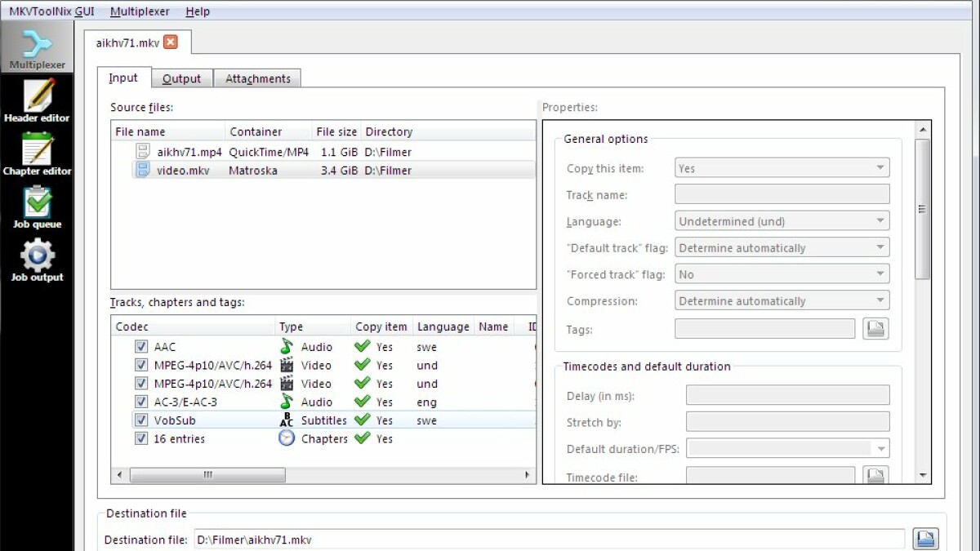
Task: Sort tracks by Codec column header
Action: 194,327
